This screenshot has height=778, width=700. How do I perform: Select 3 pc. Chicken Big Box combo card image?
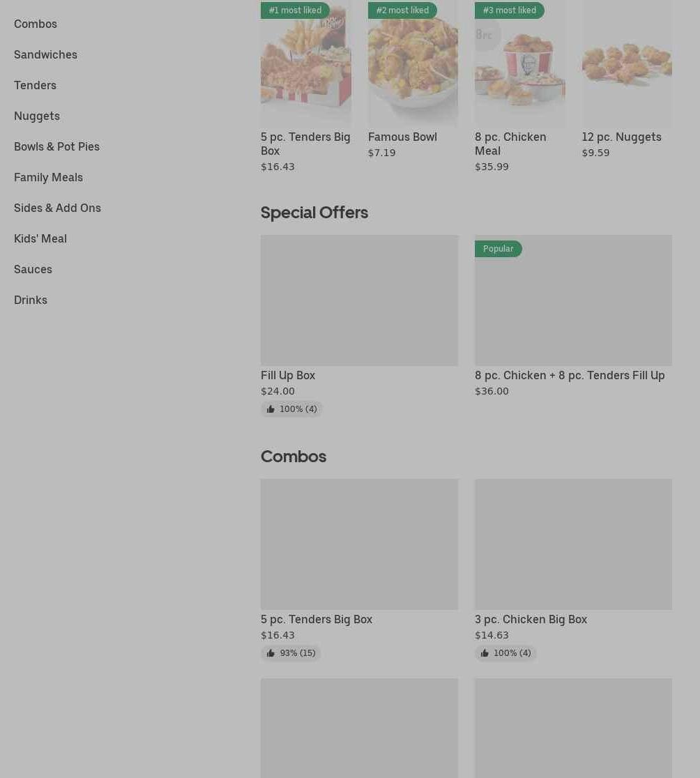tap(573, 544)
